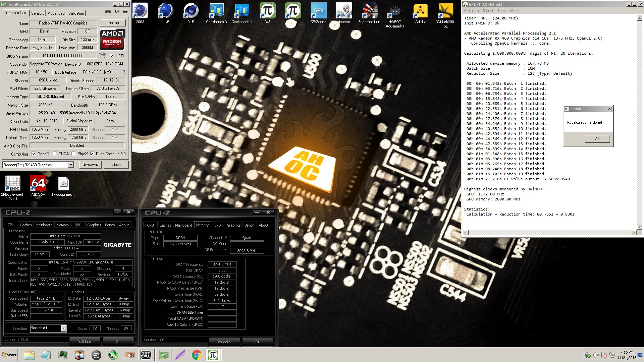Click the GPU Clock field 1375 MHz

click(40, 129)
